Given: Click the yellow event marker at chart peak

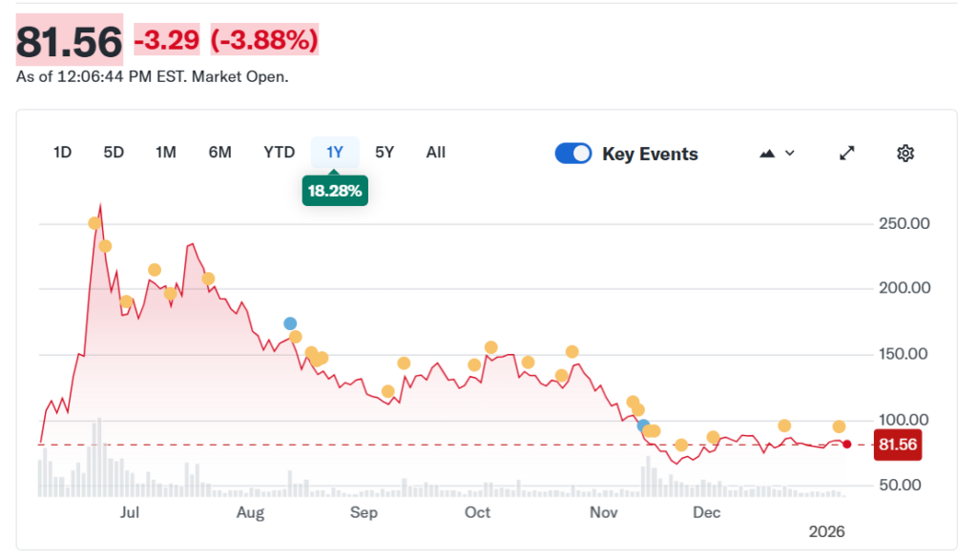Looking at the screenshot, I should point(94,223).
